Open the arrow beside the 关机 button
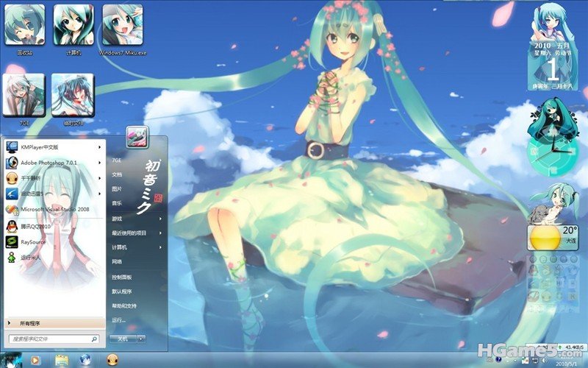588x368 pixels. coord(141,339)
